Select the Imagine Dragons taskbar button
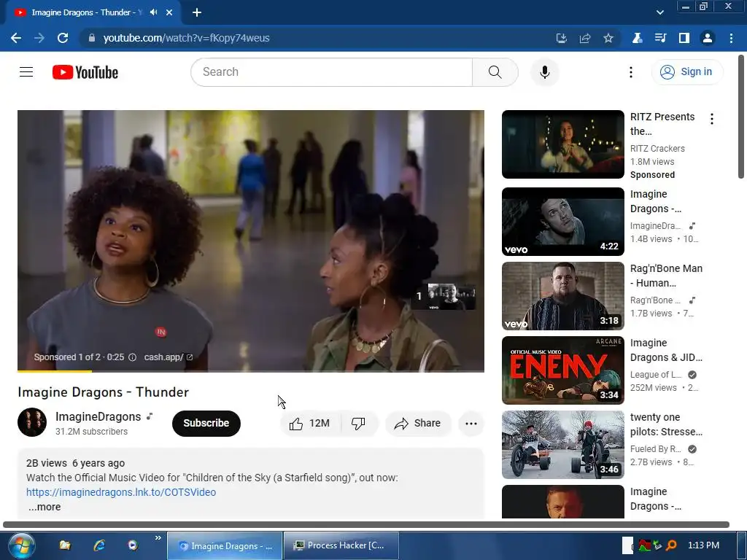The width and height of the screenshot is (747, 560). [x=225, y=545]
